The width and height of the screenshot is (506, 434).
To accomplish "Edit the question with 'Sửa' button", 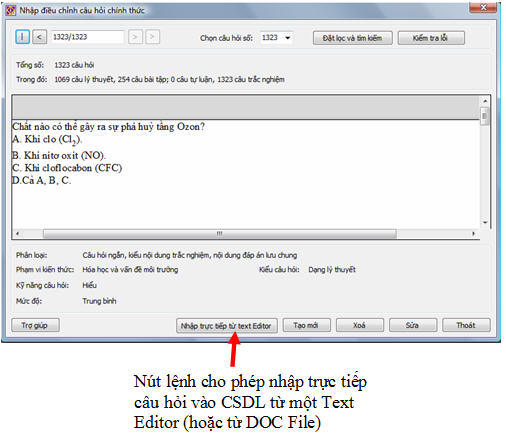I will tap(413, 325).
